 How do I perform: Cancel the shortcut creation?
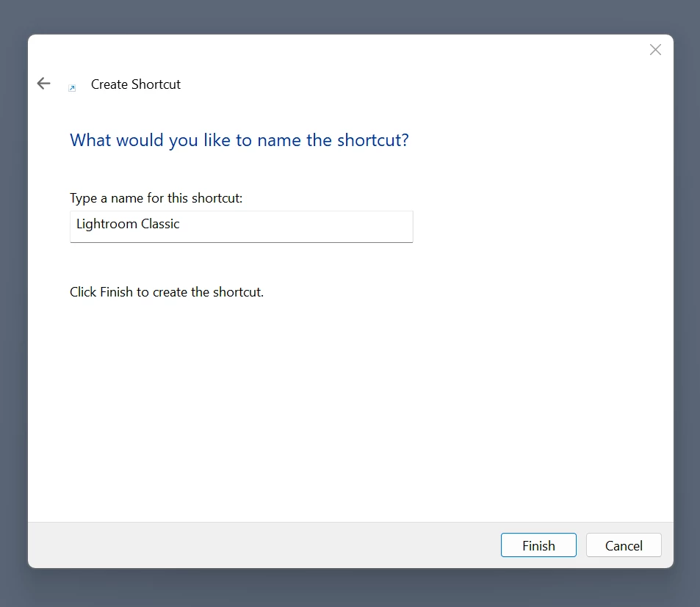[x=624, y=545]
